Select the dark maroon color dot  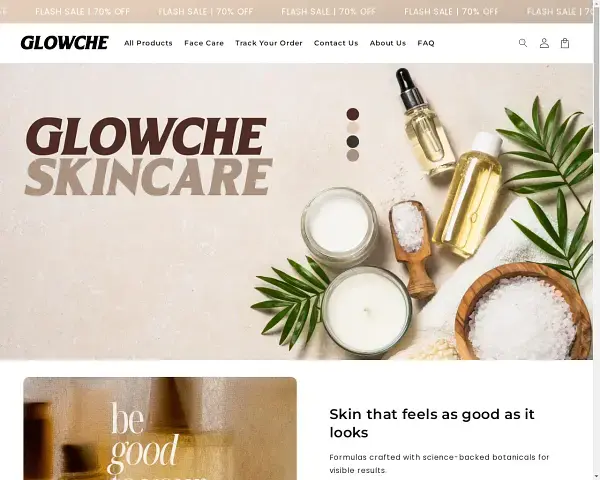pos(353,114)
